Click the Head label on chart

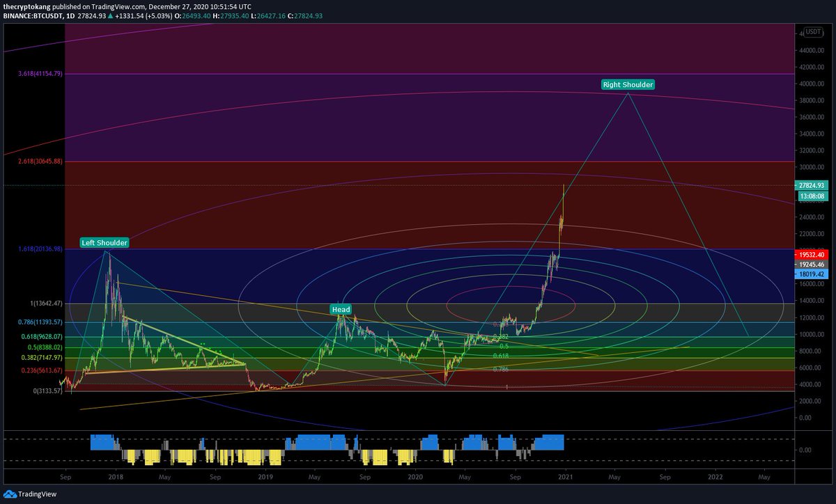pos(341,309)
